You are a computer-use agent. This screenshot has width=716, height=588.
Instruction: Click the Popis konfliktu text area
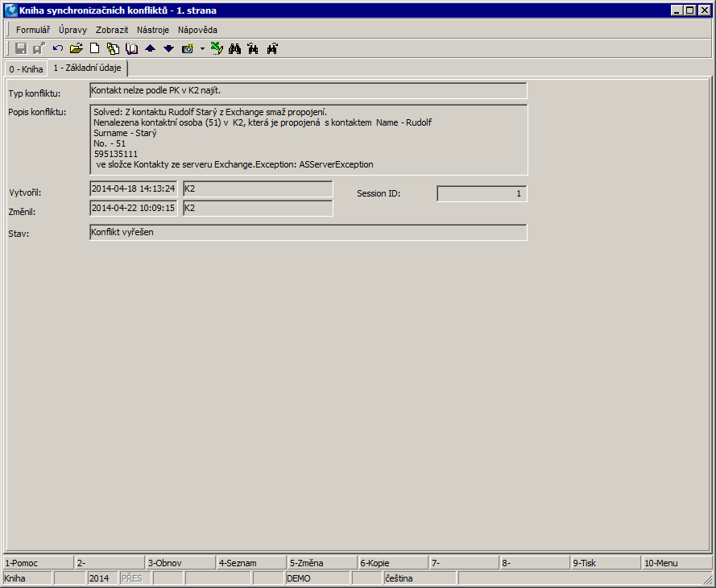click(x=308, y=139)
